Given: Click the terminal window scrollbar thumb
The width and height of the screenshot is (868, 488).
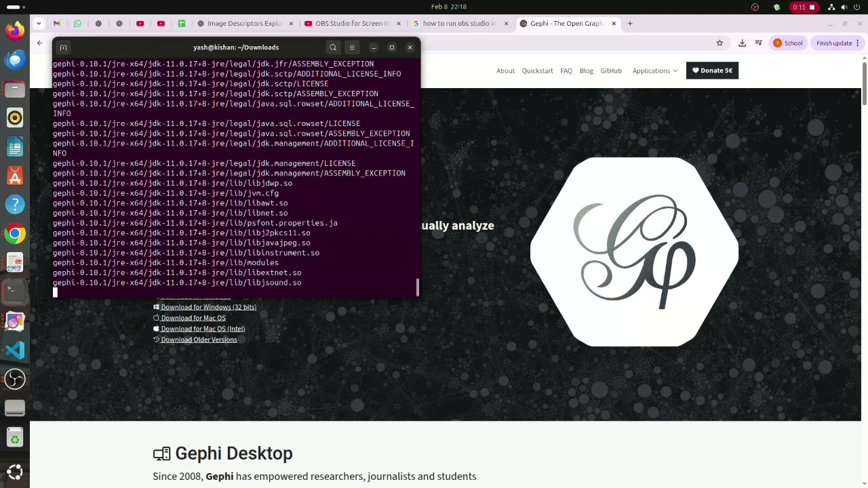Looking at the screenshot, I should click(418, 287).
